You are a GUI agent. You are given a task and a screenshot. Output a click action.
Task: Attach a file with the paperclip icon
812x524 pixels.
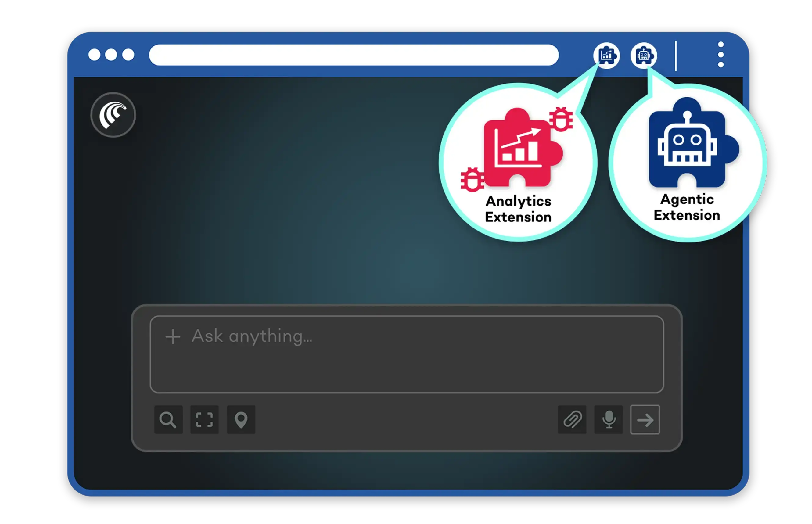573,420
